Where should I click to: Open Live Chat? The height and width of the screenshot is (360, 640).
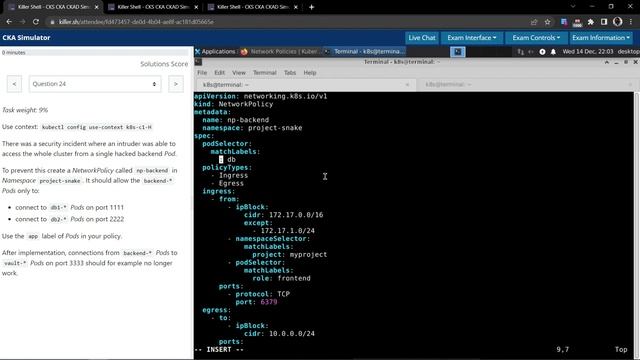pos(422,38)
